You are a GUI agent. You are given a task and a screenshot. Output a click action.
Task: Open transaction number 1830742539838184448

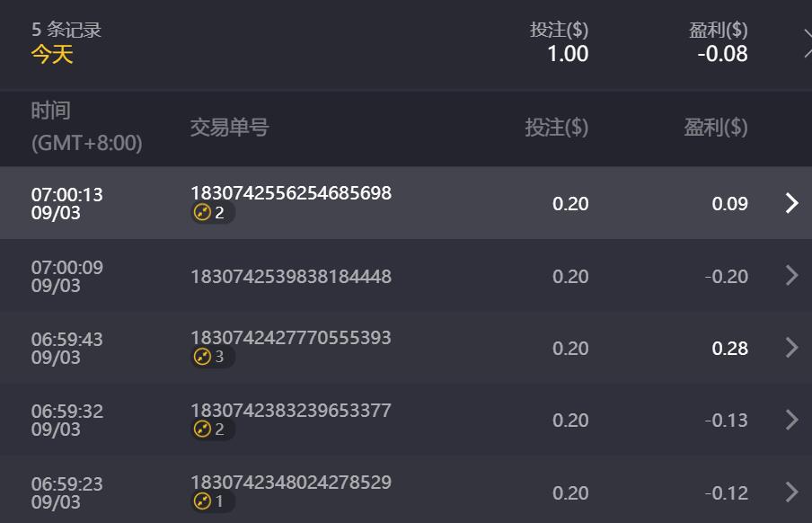click(x=290, y=277)
